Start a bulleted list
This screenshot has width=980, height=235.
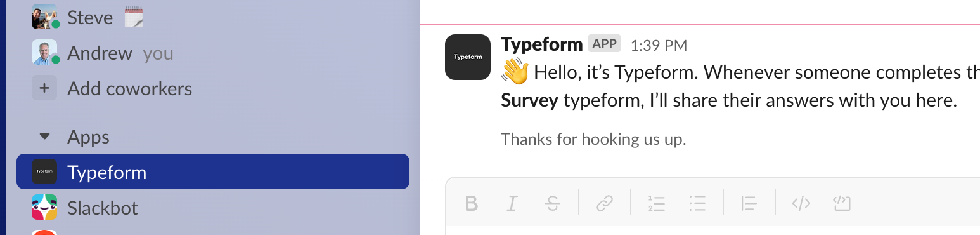point(697,203)
